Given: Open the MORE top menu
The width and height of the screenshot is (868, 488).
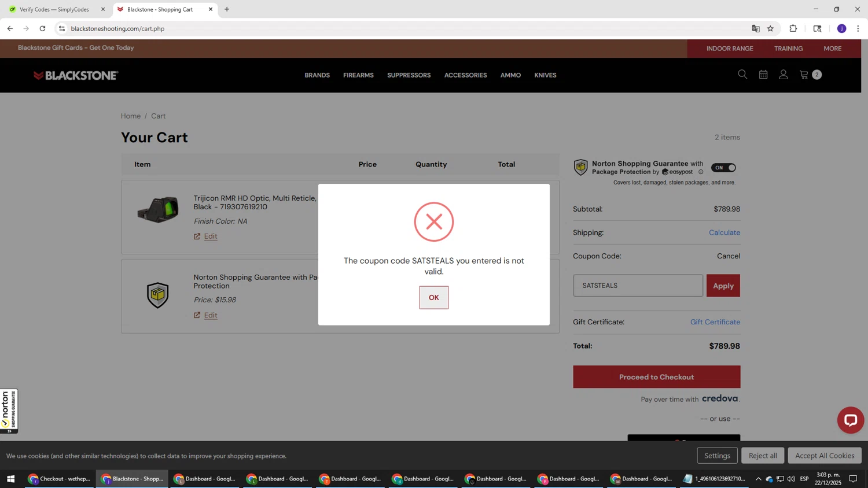Looking at the screenshot, I should [832, 49].
